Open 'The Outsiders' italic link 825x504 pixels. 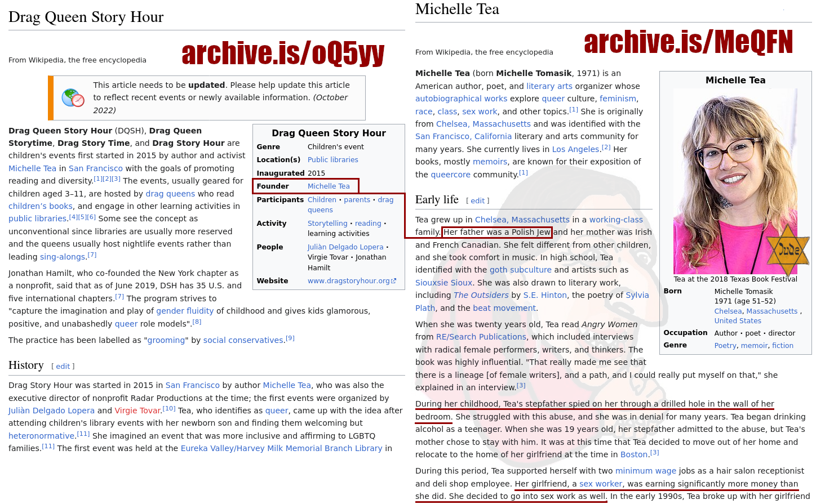click(481, 295)
